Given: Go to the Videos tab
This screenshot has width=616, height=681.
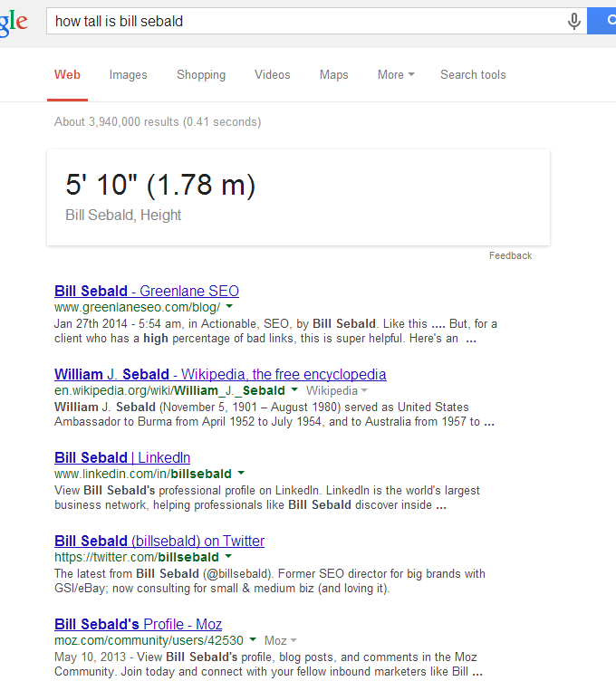Looking at the screenshot, I should coord(273,74).
